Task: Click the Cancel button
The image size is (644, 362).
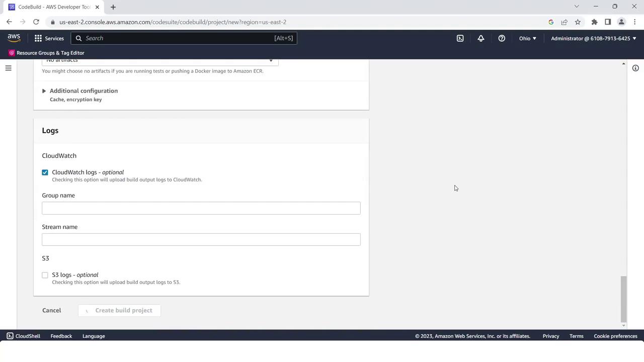Action: pos(51,310)
